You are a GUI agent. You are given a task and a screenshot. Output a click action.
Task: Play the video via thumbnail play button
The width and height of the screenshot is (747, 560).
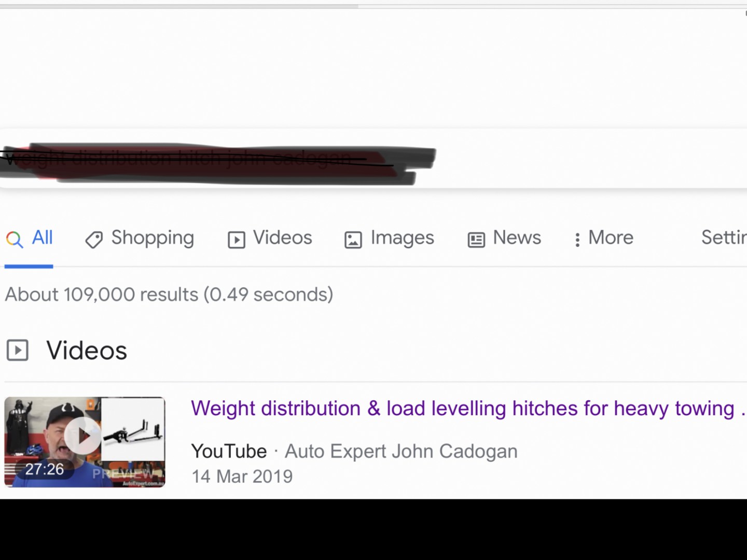(84, 436)
